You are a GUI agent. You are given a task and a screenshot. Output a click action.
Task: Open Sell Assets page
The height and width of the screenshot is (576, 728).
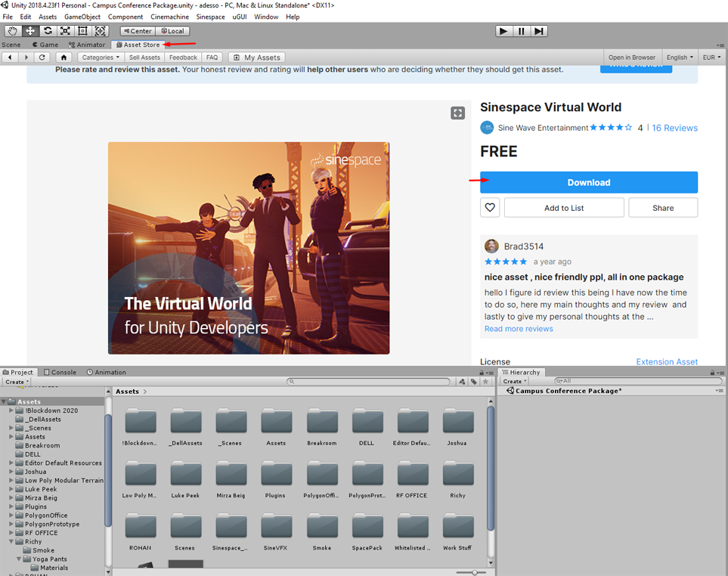(144, 57)
